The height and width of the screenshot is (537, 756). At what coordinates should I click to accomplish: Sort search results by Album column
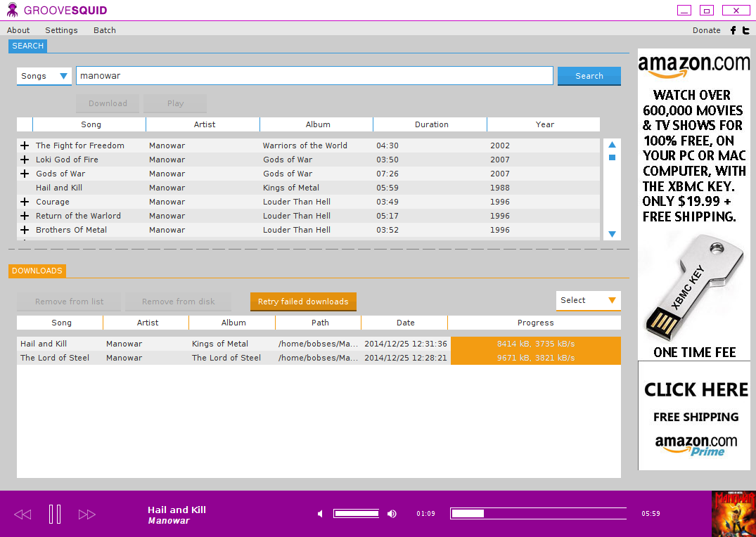pyautogui.click(x=316, y=124)
